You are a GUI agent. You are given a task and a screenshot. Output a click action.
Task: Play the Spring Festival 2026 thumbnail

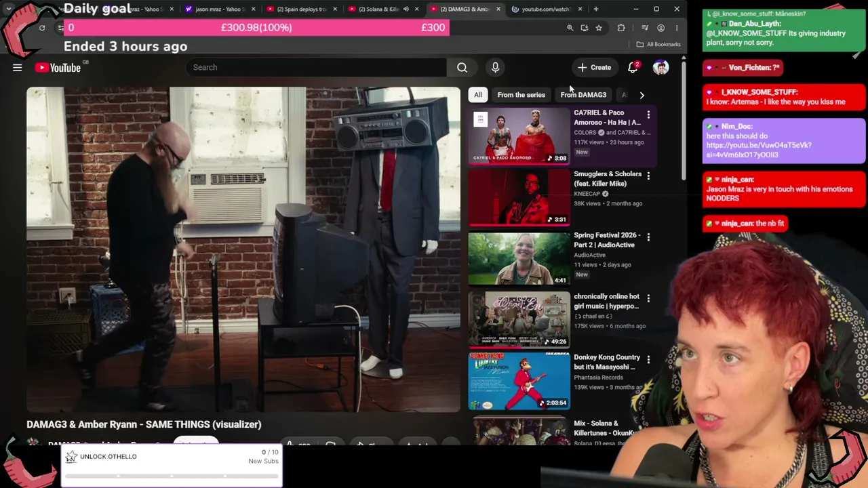(519, 258)
